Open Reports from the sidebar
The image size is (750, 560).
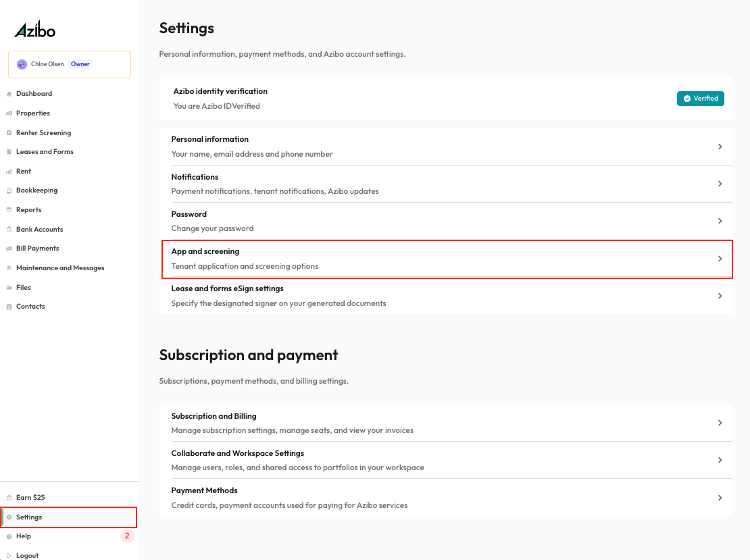pos(28,210)
